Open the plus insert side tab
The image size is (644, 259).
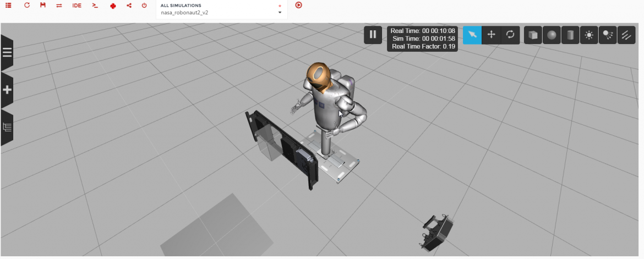7,90
